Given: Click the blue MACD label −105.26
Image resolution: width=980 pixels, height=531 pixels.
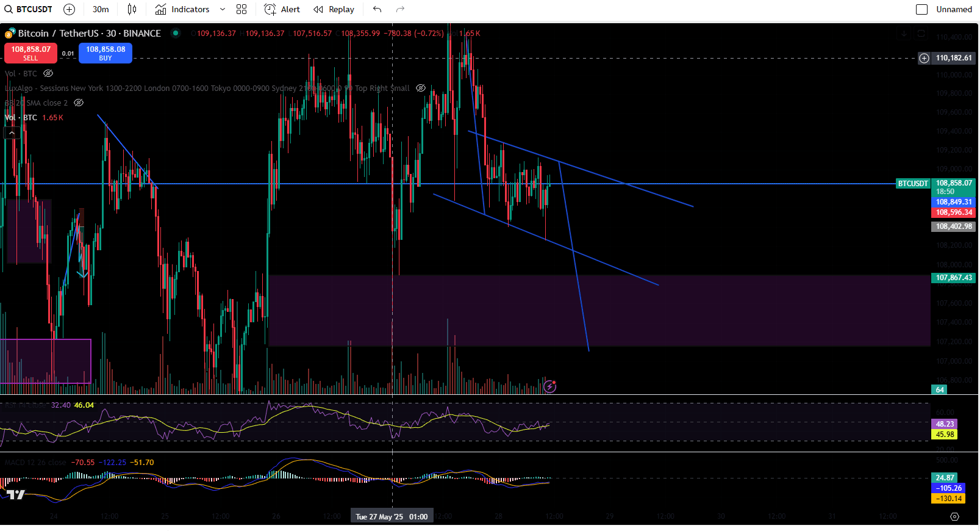Looking at the screenshot, I should click(x=948, y=488).
